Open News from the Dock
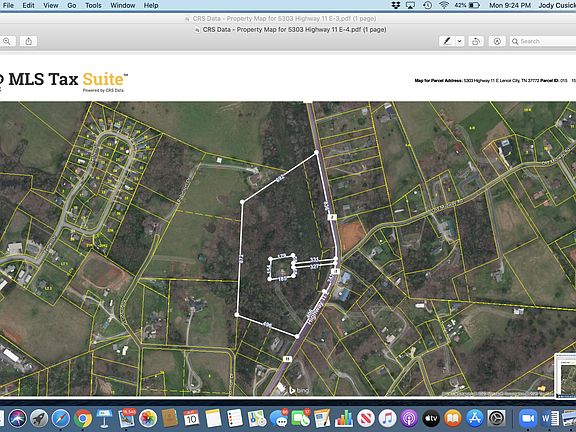 coord(366,418)
